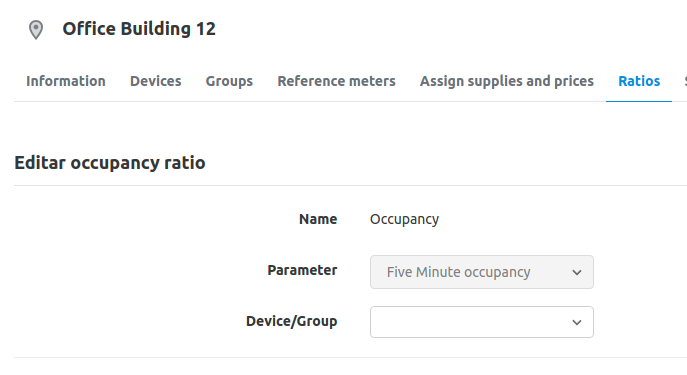Click the Five Minute occupancy text

coord(458,272)
